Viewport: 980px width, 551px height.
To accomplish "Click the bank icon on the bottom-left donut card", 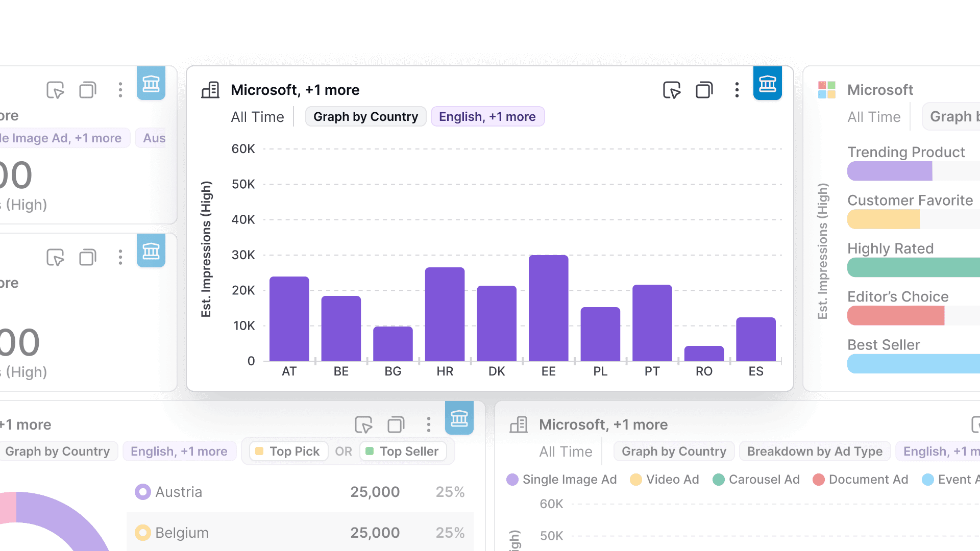I will (x=459, y=418).
